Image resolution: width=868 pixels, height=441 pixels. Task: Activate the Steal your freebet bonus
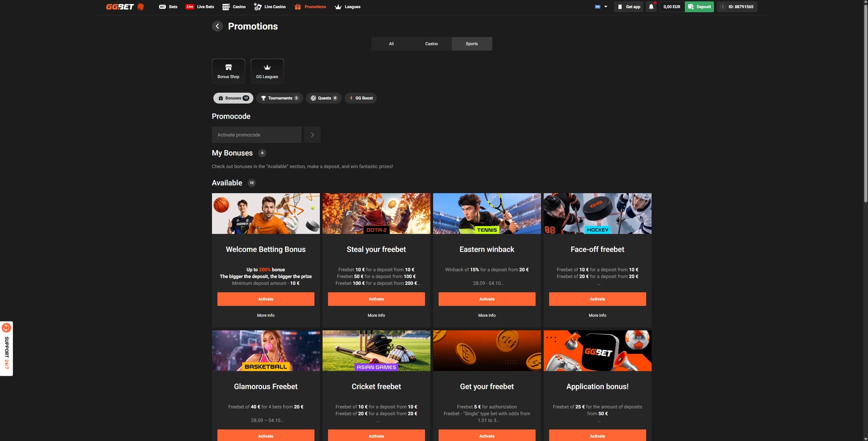pos(376,299)
